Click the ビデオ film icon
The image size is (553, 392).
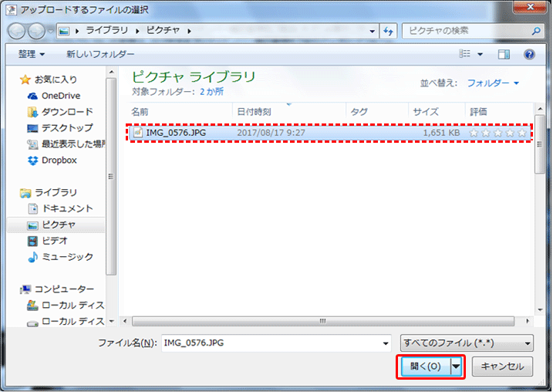32,241
